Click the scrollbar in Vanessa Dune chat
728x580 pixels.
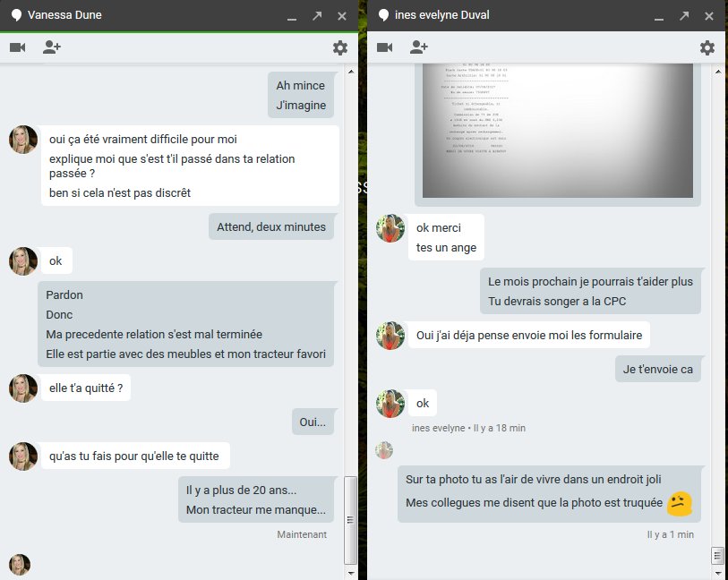(351, 519)
